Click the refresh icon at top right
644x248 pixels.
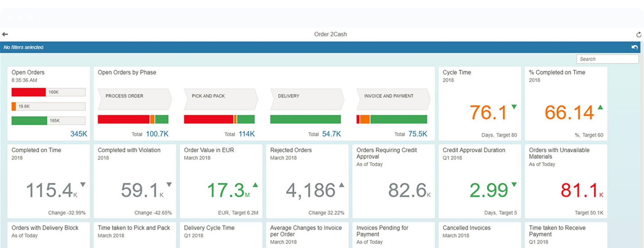[x=639, y=35]
